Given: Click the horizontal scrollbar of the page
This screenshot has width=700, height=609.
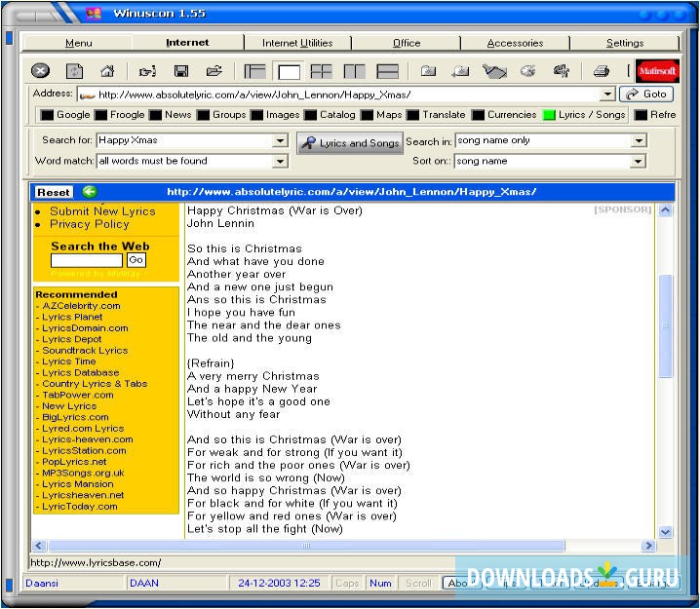Looking at the screenshot, I should coord(306,546).
